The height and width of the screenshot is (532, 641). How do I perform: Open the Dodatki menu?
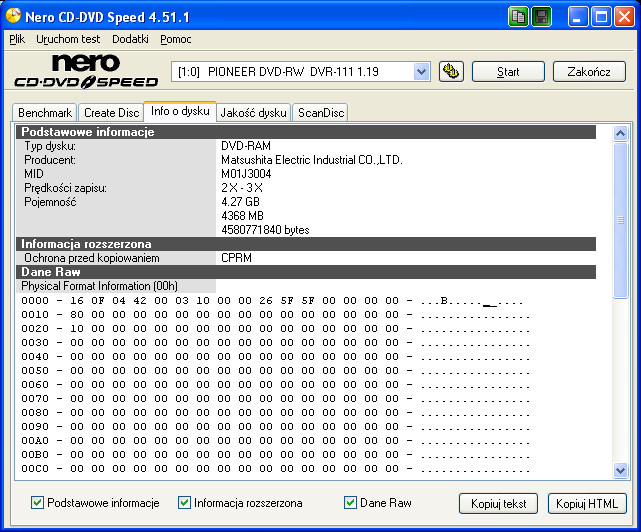(130, 39)
